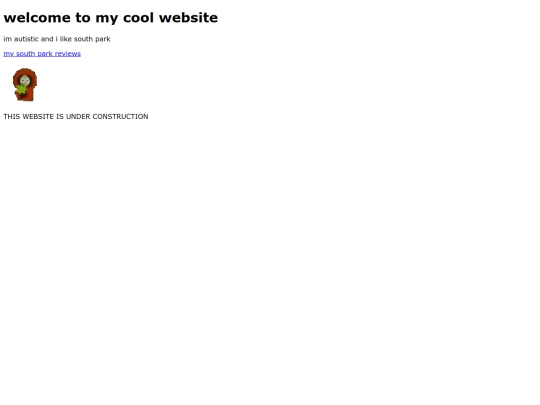
Task: Click the word 'park' in the intro paragraph
Action: (x=103, y=39)
